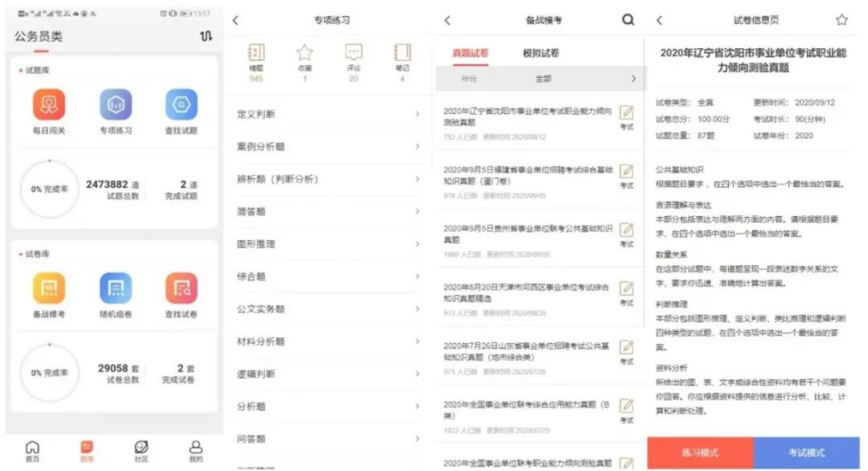This screenshot has width=868, height=471.
Task: Open 每日闯关 daily challenge icon
Action: [x=49, y=107]
